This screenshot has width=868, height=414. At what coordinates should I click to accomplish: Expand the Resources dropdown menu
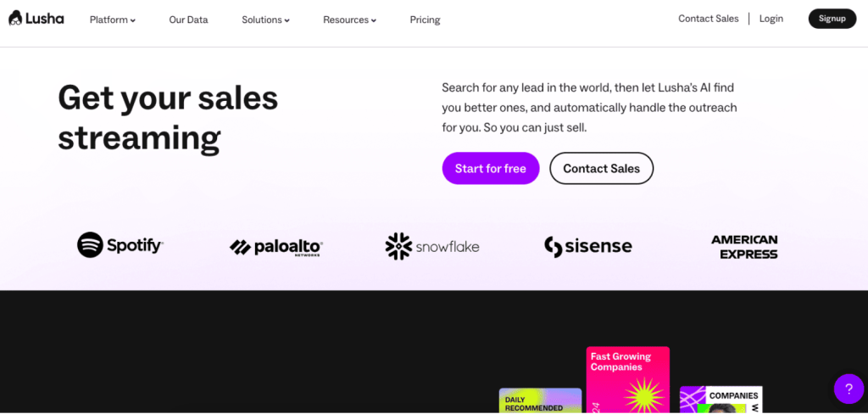pyautogui.click(x=349, y=20)
